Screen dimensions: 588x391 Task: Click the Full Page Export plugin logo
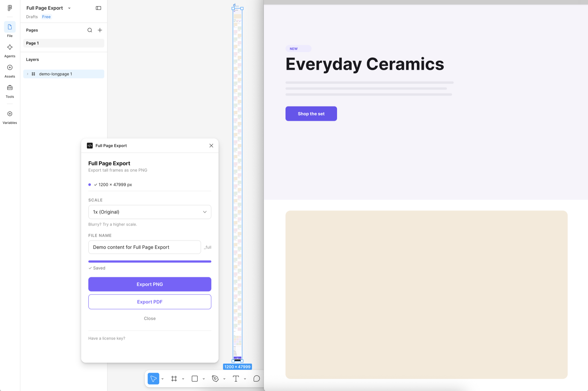click(90, 145)
